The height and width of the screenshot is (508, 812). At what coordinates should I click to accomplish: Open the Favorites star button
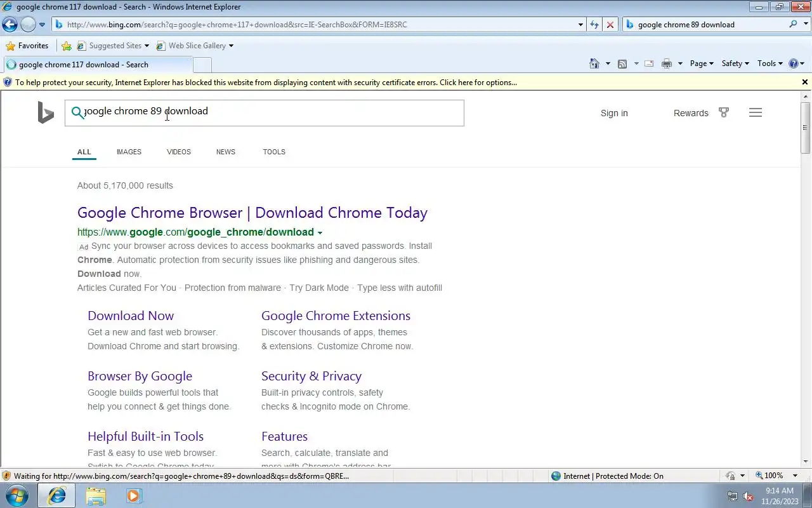click(x=27, y=46)
